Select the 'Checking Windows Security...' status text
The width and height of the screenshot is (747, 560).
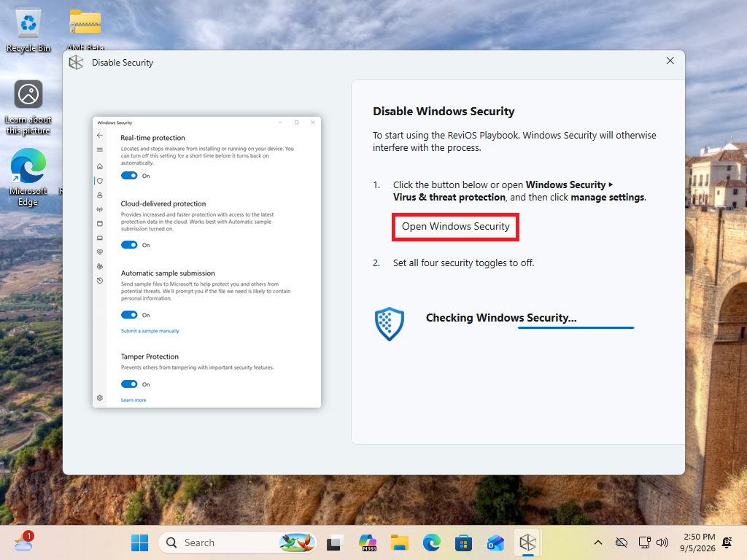coord(500,318)
